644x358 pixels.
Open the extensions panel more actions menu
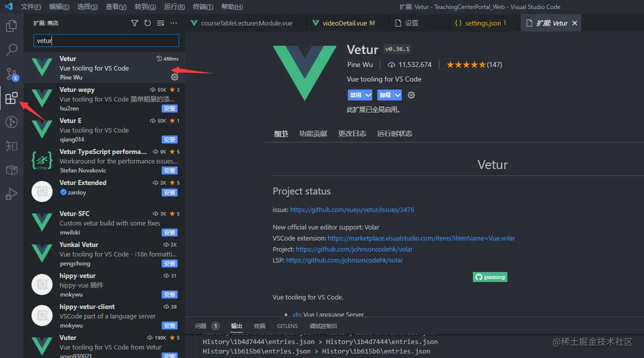pos(174,23)
